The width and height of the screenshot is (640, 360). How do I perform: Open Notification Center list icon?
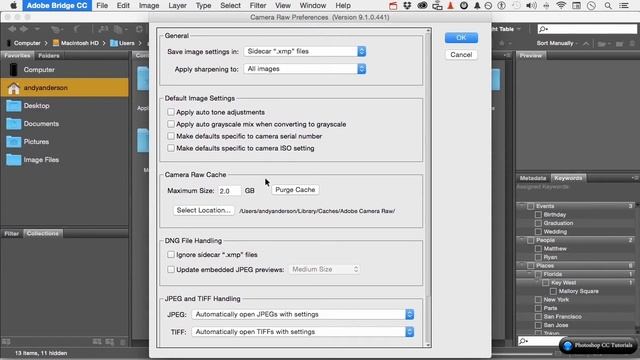pos(624,6)
